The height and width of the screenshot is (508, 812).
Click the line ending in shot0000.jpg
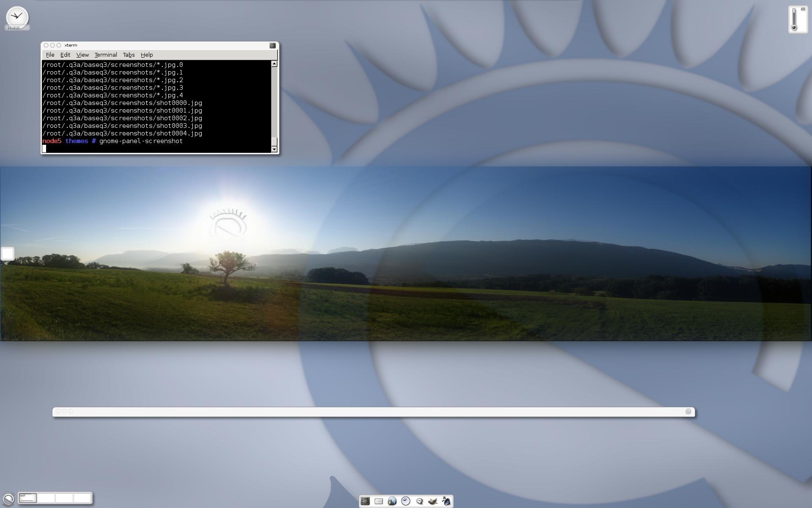[122, 103]
